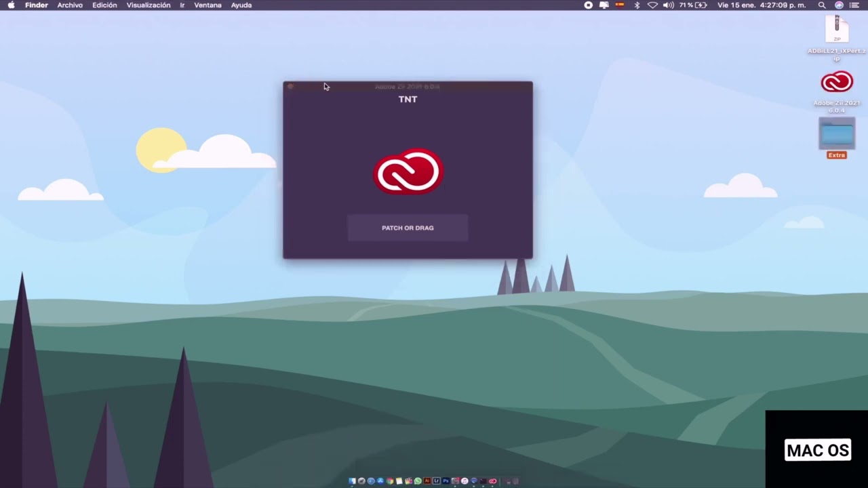Click the Creative Cloud Zii icon in Dock
The height and width of the screenshot is (488, 868).
pos(492,481)
